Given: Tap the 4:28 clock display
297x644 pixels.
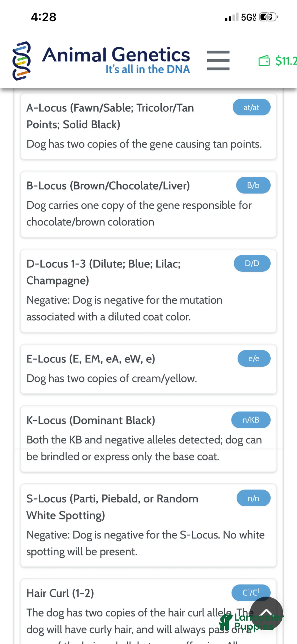Looking at the screenshot, I should click(x=43, y=17).
